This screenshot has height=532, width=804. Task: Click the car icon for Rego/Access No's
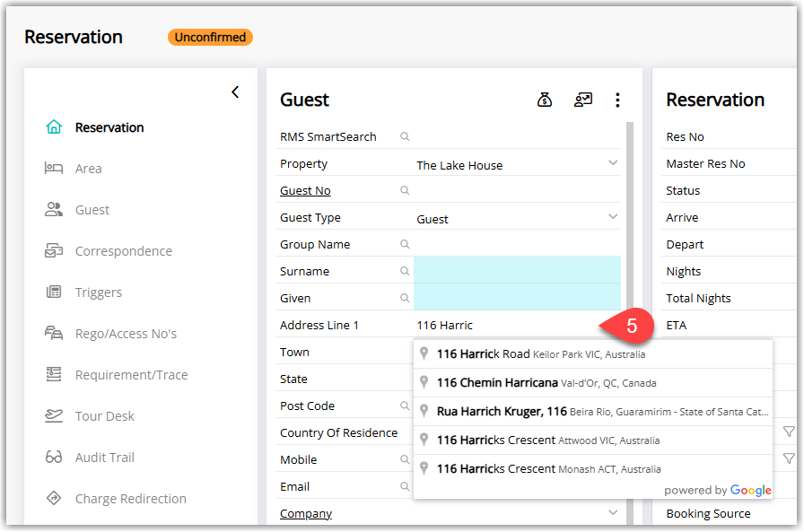click(x=54, y=333)
